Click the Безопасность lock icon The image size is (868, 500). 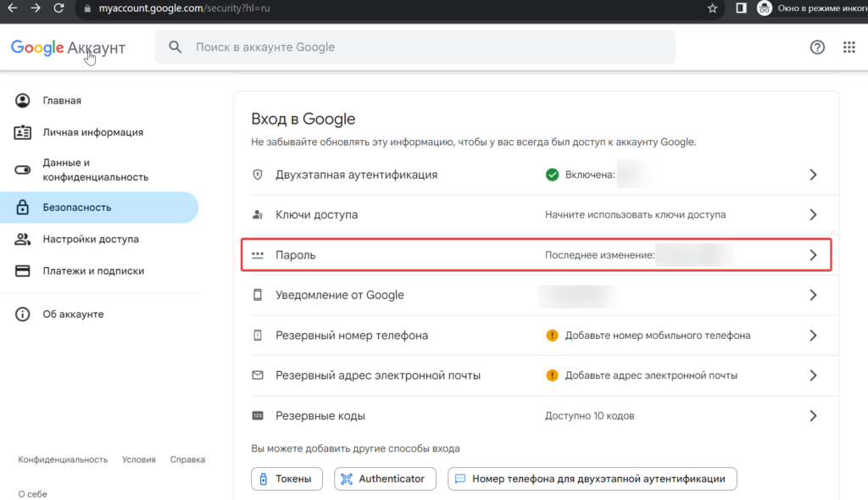coord(22,207)
